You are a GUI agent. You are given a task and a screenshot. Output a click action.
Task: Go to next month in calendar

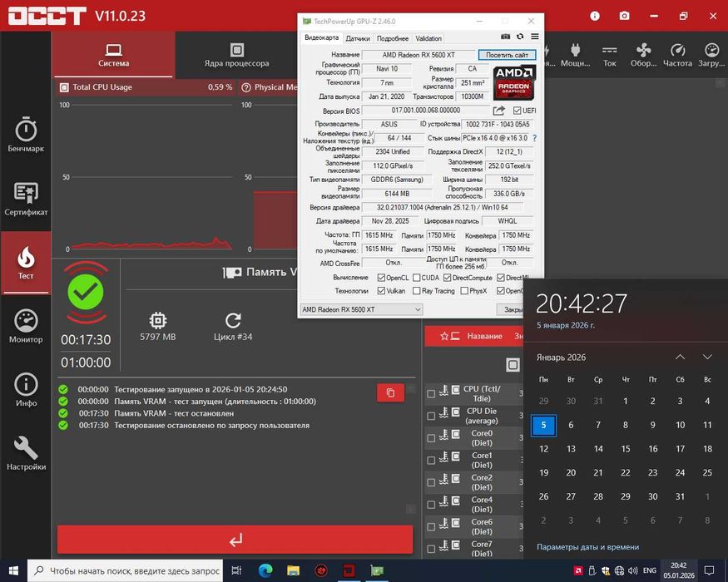tap(707, 357)
